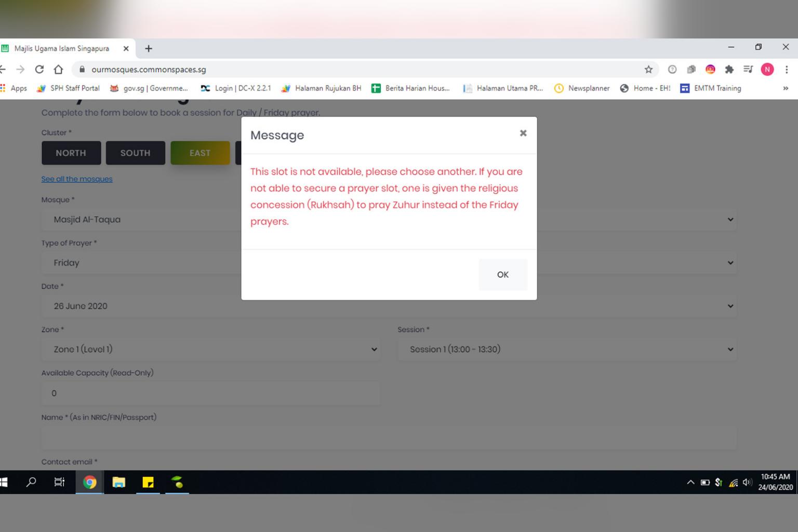The image size is (798, 532).
Task: Open Sticky Notes from the taskbar
Action: (x=148, y=482)
